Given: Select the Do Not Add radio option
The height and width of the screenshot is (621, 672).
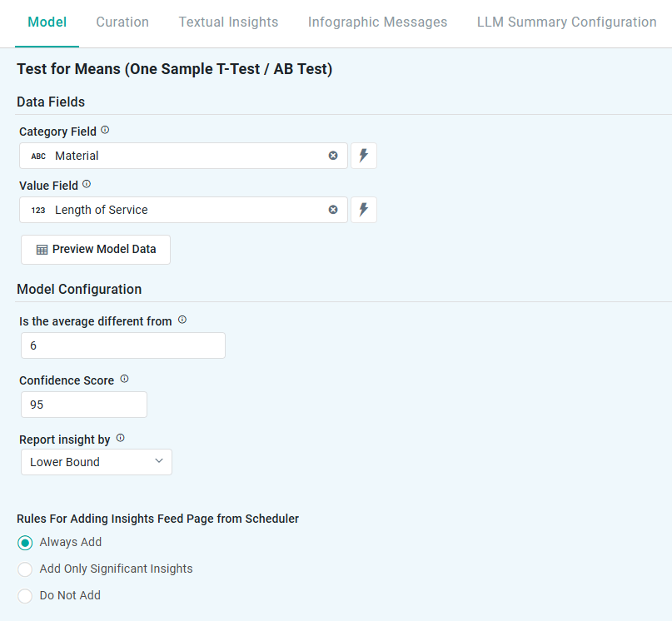Looking at the screenshot, I should pos(26,596).
